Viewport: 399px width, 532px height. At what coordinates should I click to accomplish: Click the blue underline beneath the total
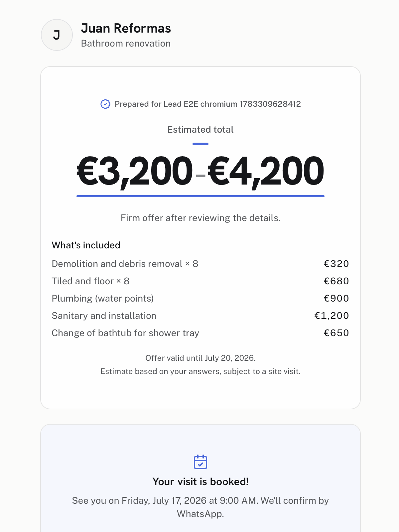pos(200,196)
